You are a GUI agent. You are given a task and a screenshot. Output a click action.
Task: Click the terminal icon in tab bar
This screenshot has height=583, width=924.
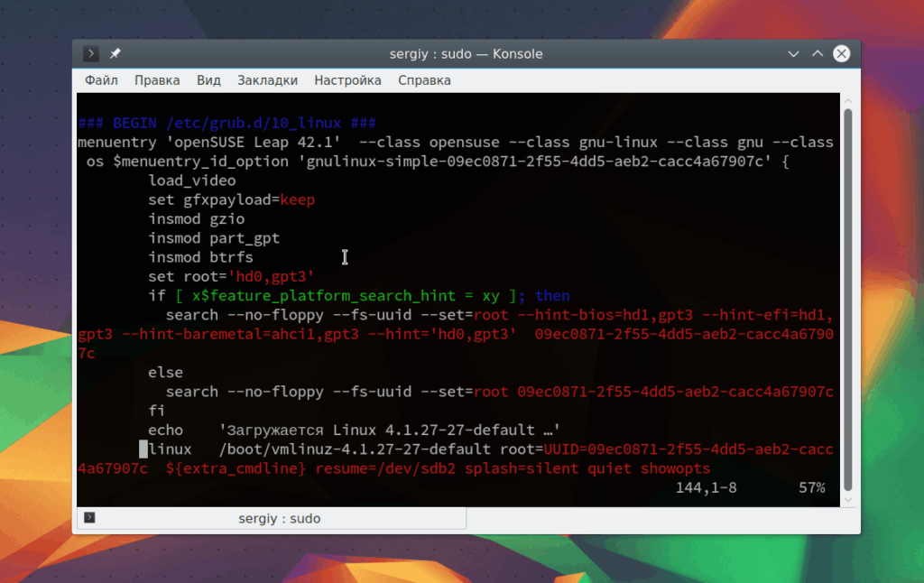click(89, 517)
